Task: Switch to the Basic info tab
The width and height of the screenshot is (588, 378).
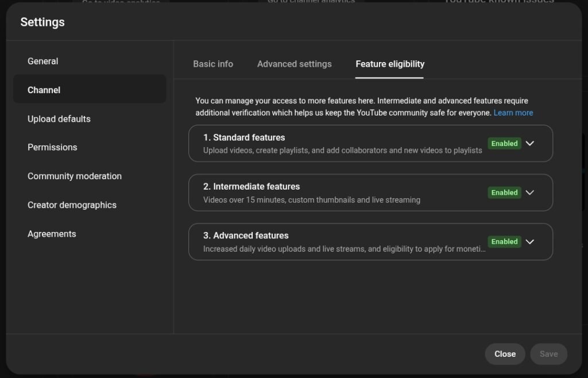Action: coord(213,64)
